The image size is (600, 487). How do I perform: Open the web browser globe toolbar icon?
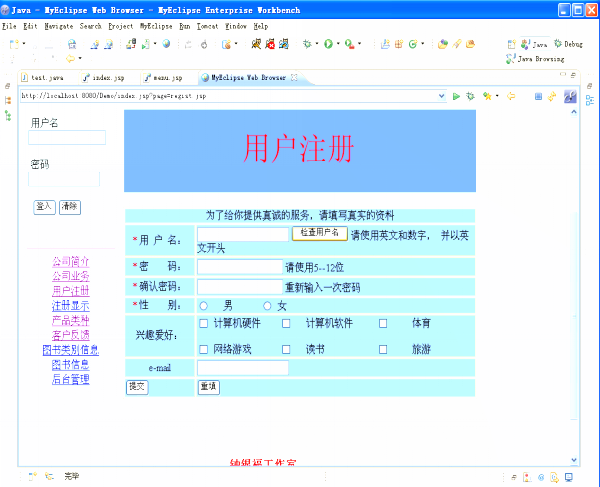166,44
